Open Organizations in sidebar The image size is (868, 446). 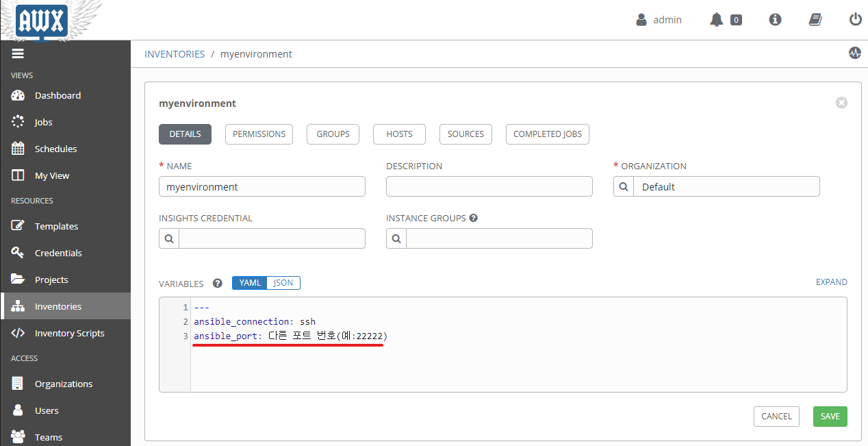click(x=65, y=384)
